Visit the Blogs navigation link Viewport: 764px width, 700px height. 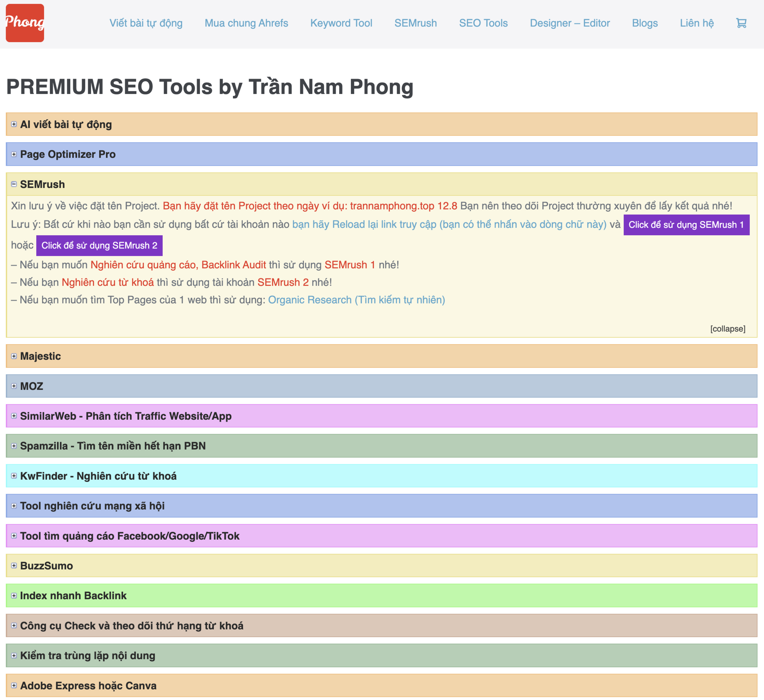click(x=645, y=23)
